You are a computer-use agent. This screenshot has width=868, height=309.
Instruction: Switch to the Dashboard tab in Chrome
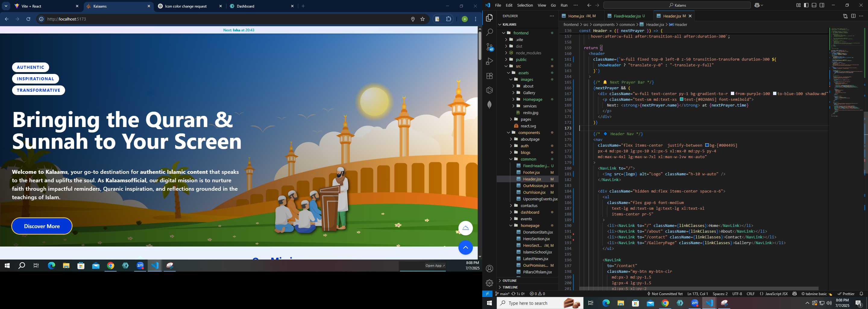click(261, 6)
